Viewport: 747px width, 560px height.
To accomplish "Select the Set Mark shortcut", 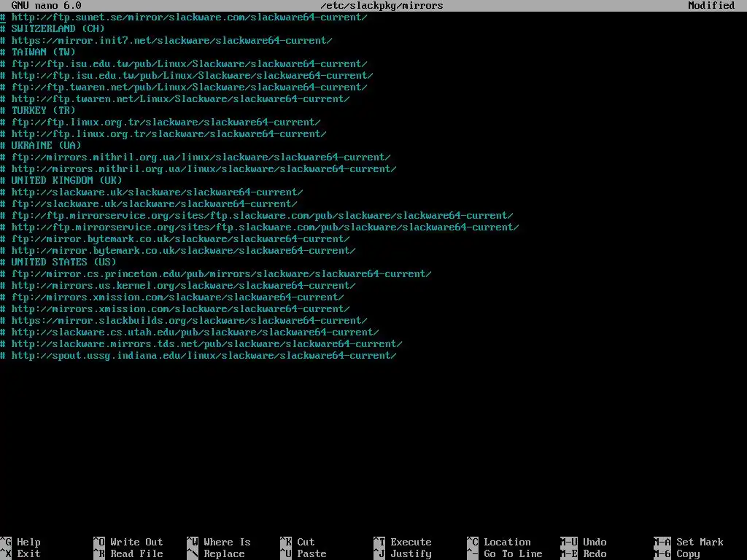I will [689, 542].
